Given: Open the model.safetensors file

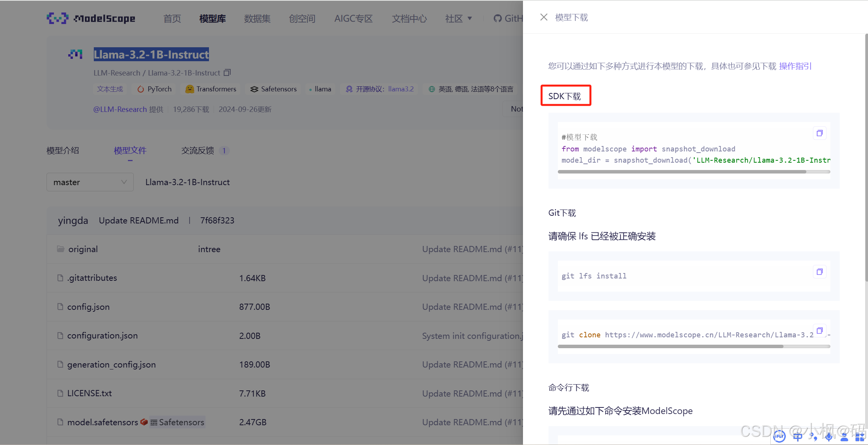Looking at the screenshot, I should pyautogui.click(x=102, y=422).
